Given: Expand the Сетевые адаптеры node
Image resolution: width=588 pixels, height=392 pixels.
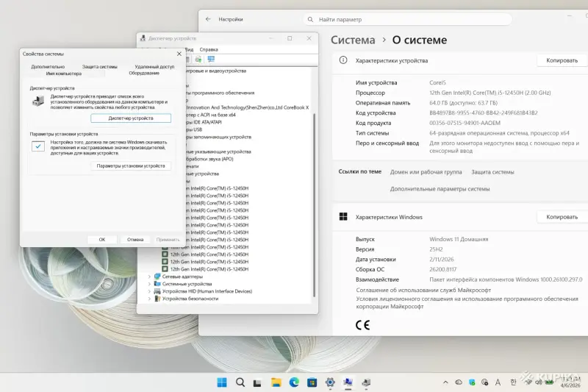Looking at the screenshot, I should point(150,277).
